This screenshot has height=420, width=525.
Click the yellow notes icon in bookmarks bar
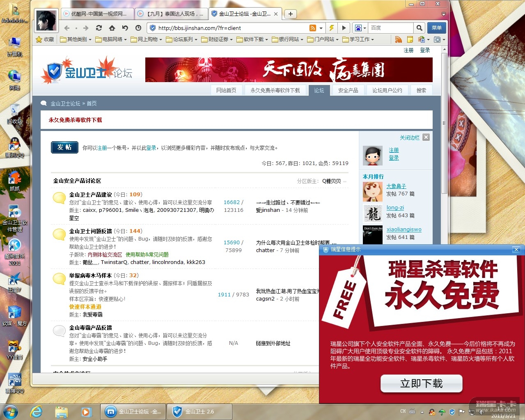[410, 39]
